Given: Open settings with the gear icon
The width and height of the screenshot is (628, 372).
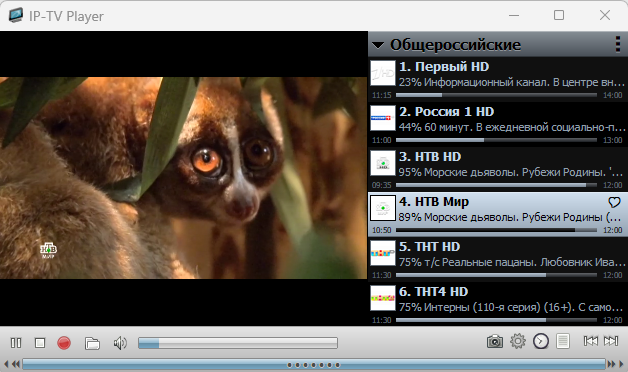Looking at the screenshot, I should (517, 341).
